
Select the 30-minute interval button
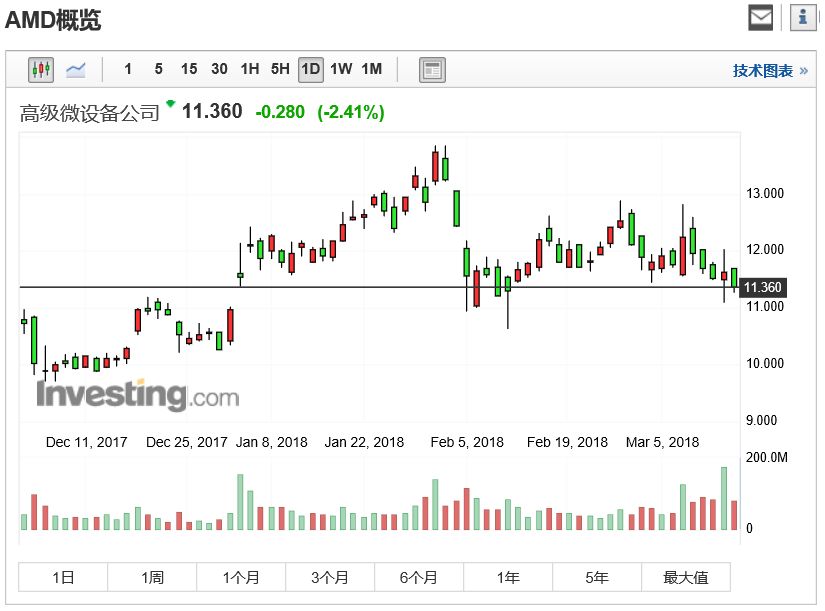pos(219,70)
